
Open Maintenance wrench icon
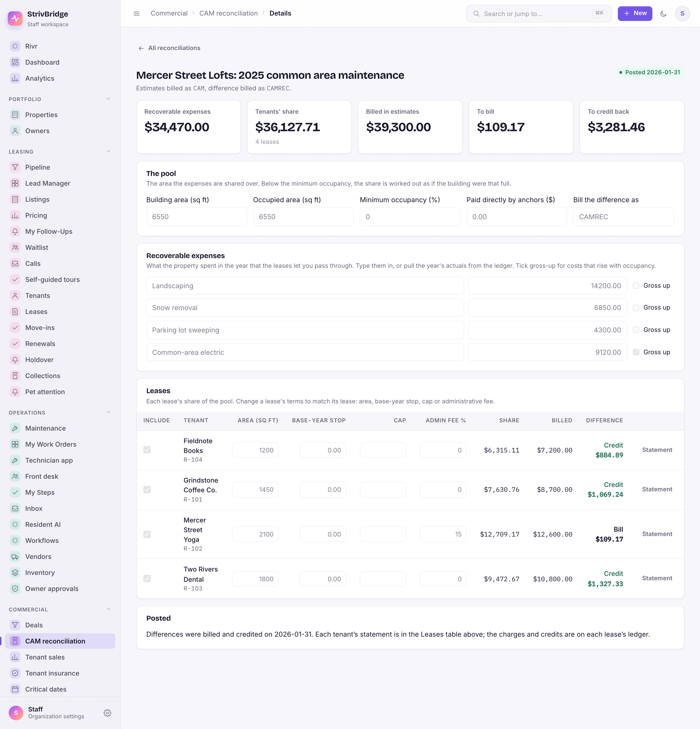(x=15, y=428)
